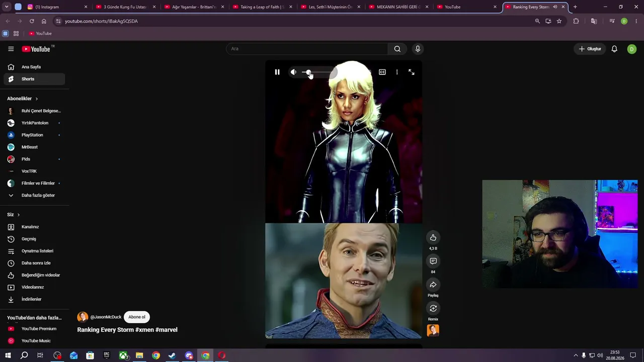Expand the Abonelikler section
This screenshot has width=644, height=362.
(x=23, y=99)
